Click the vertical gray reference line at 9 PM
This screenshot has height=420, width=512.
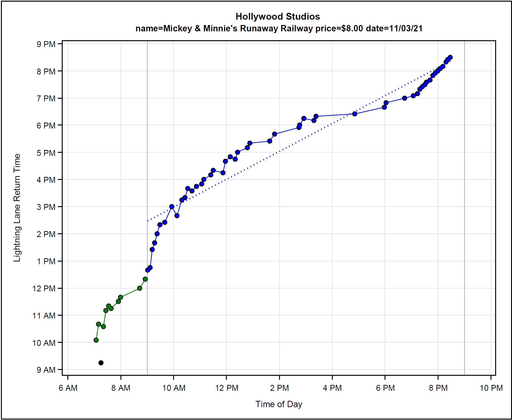pyautogui.click(x=464, y=208)
